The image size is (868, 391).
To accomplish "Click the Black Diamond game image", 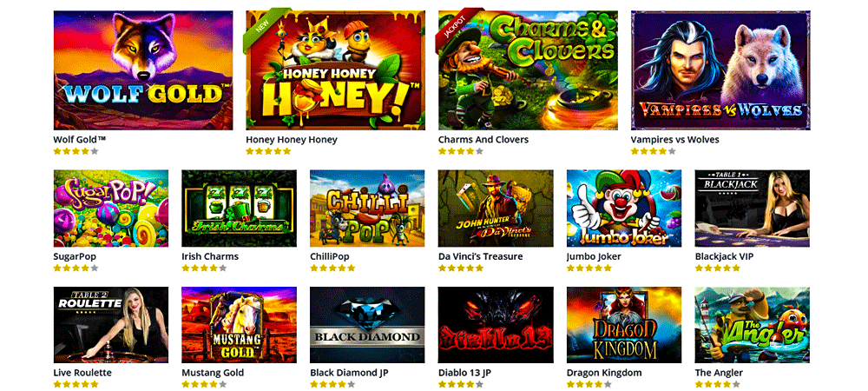I will pyautogui.click(x=367, y=325).
